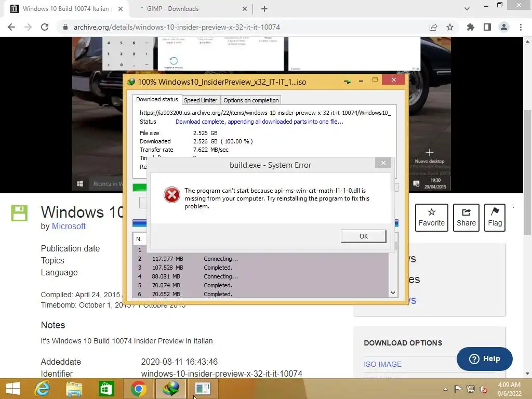532x399 pixels.
Task: Open the Chrome extensions puzzle icon
Action: [x=470, y=27]
